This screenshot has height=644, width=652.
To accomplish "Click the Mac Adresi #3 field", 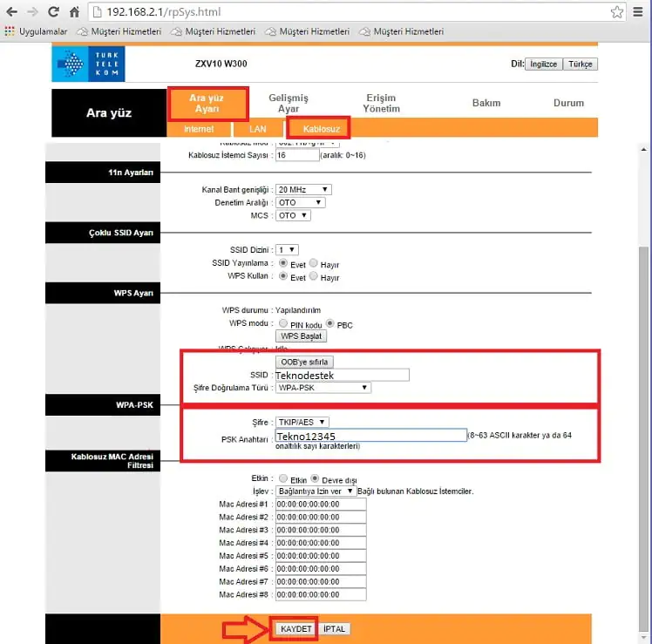I will 321,530.
